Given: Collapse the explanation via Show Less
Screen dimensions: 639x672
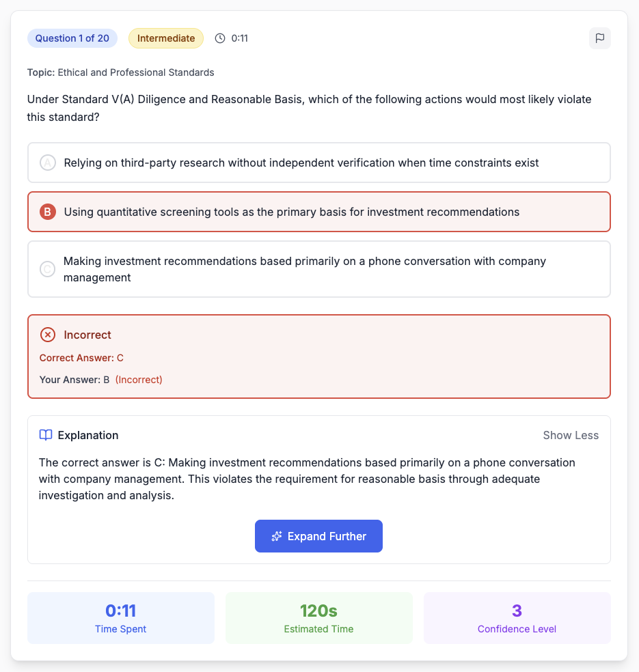Looking at the screenshot, I should tap(571, 435).
